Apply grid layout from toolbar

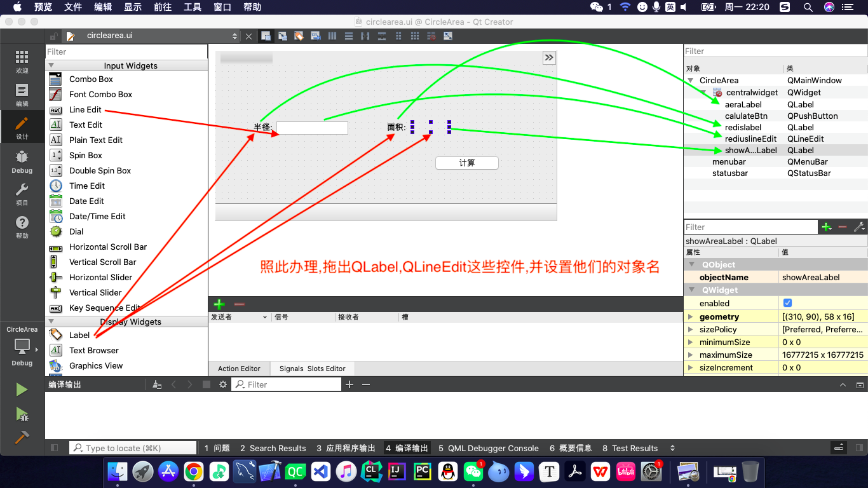pyautogui.click(x=415, y=36)
